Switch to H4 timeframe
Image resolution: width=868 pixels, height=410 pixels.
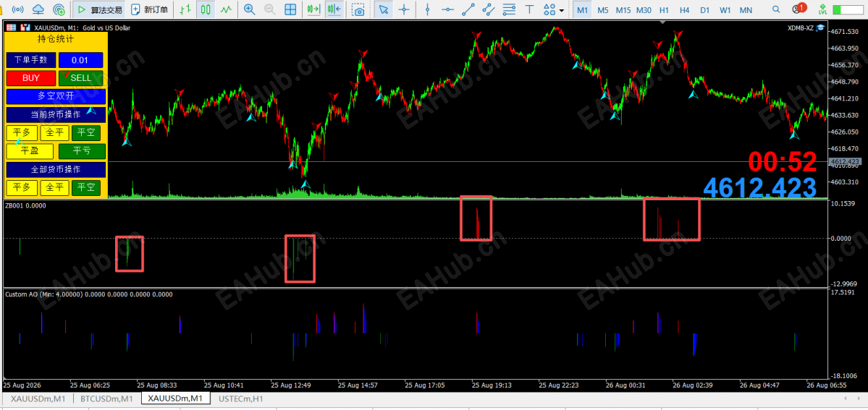pos(685,9)
